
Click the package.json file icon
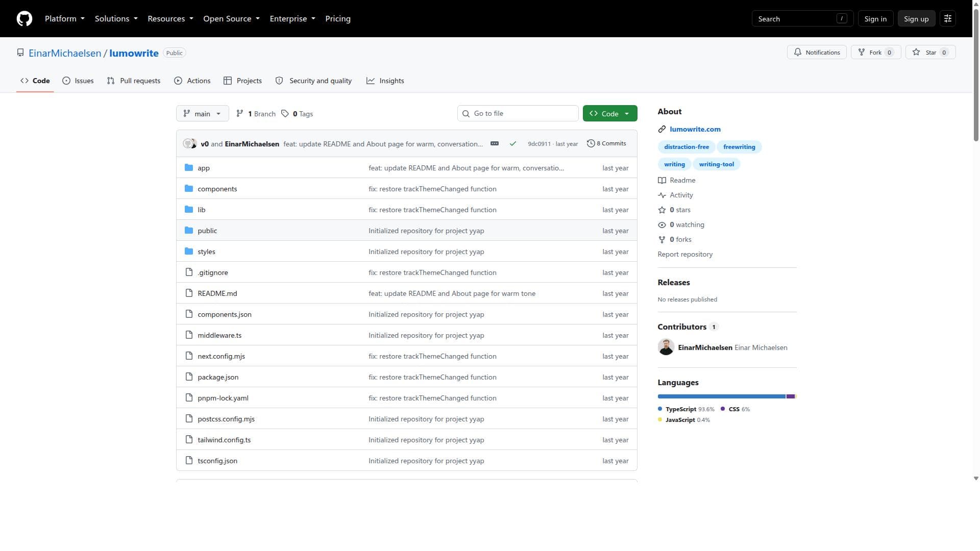189,377
